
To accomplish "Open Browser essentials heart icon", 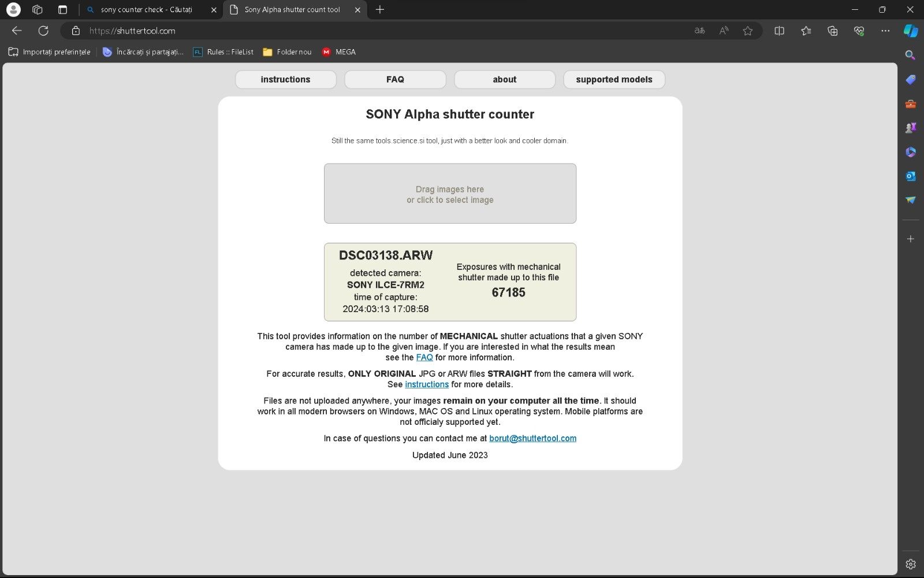I will pos(859,31).
